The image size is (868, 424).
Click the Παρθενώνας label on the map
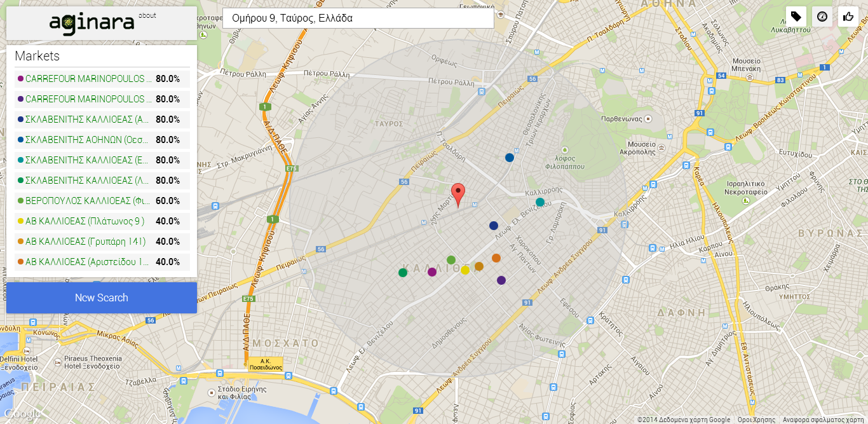621,118
